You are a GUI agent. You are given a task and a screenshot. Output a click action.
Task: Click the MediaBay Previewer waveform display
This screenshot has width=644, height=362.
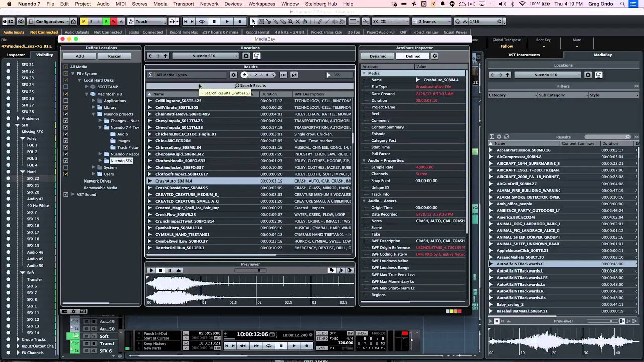pos(250,290)
